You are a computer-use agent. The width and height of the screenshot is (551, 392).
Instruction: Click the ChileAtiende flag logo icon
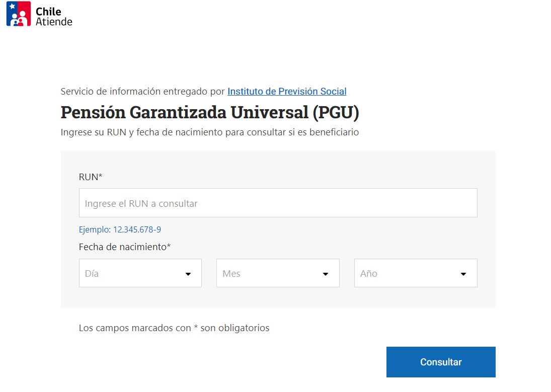point(18,14)
